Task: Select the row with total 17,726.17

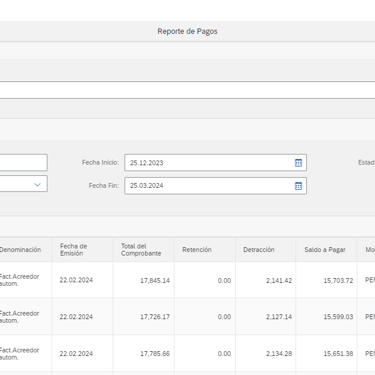Action: point(187,317)
